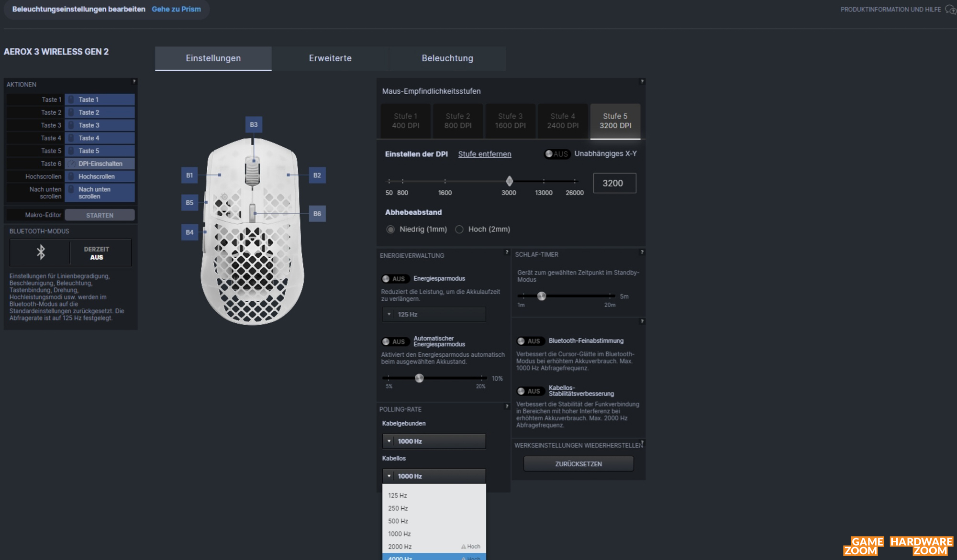Select the B3 scroll wheel marker
This screenshot has width=957, height=560.
click(254, 125)
